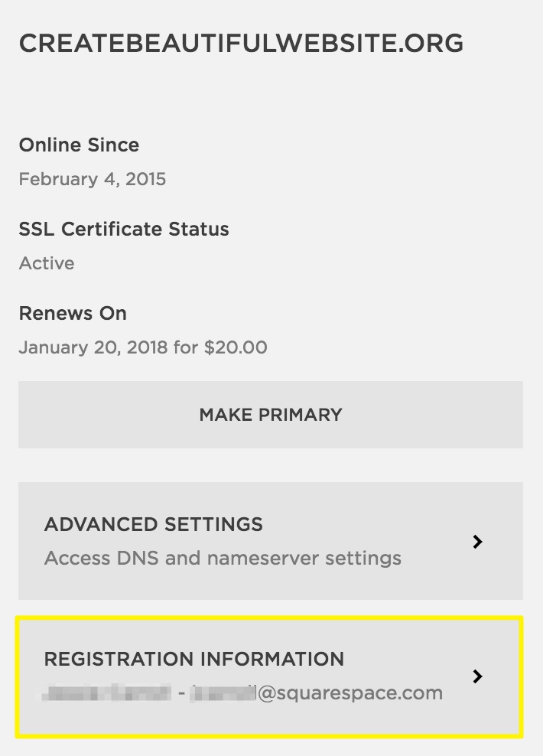This screenshot has height=756, width=543.
Task: Open the Registration Information chevron arrow
Action: 477,676
